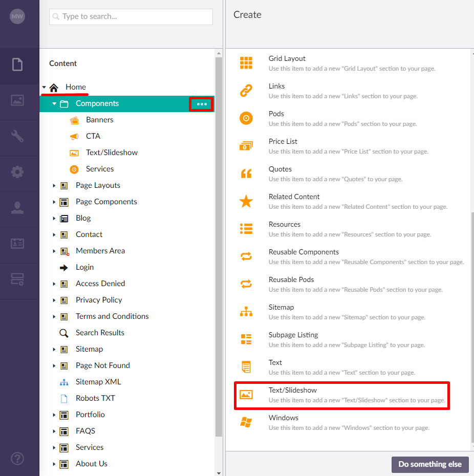This screenshot has width=474, height=476.
Task: Click the Pods target icon
Action: coord(246,118)
